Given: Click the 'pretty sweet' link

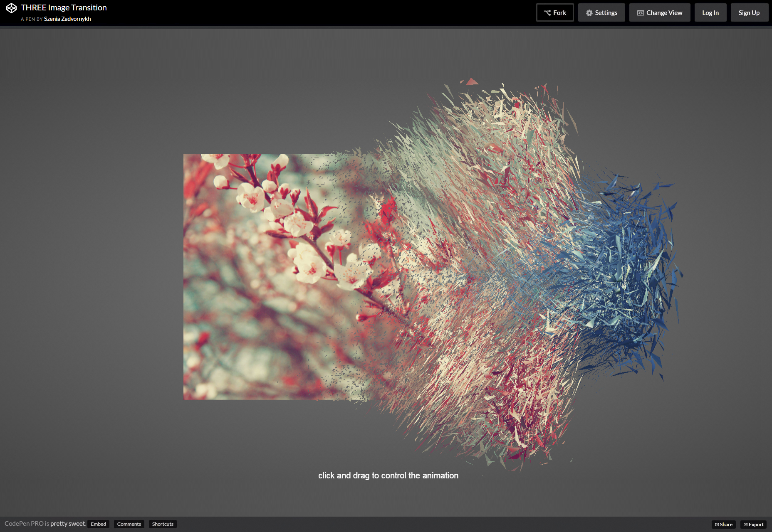Looking at the screenshot, I should coord(68,524).
